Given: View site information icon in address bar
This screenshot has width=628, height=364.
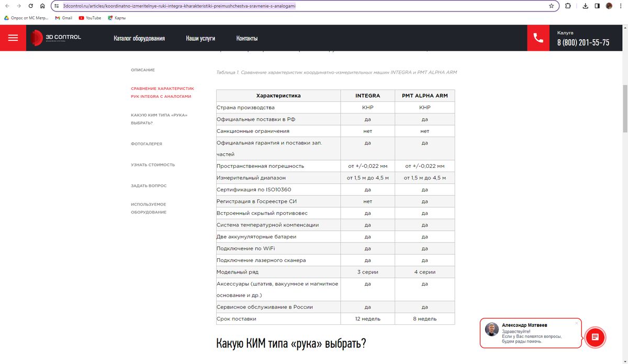Looking at the screenshot, I should coord(57,6).
